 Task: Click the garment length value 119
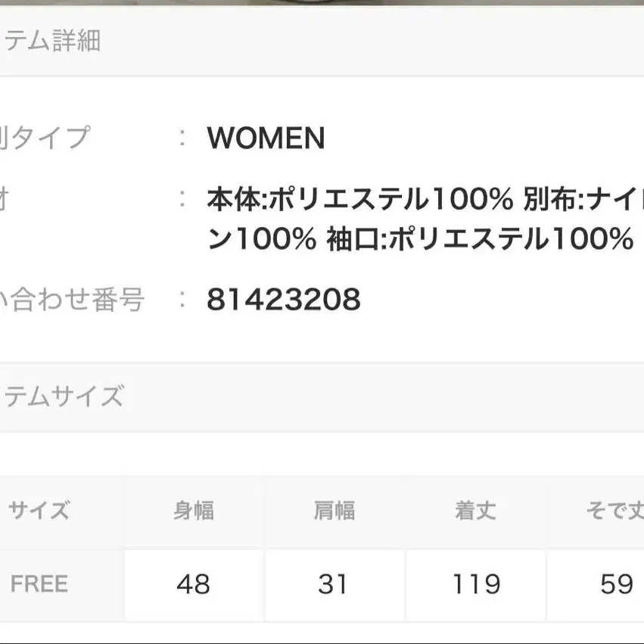pyautogui.click(x=476, y=584)
